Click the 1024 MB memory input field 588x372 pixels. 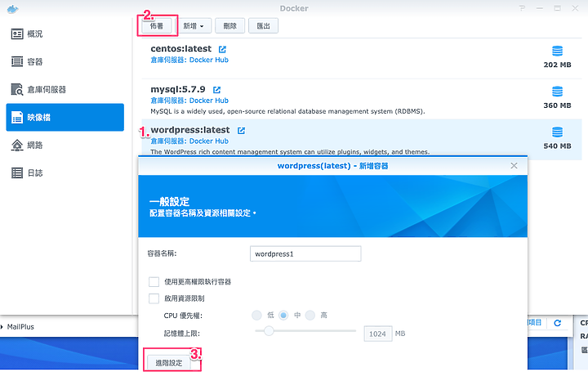point(378,334)
